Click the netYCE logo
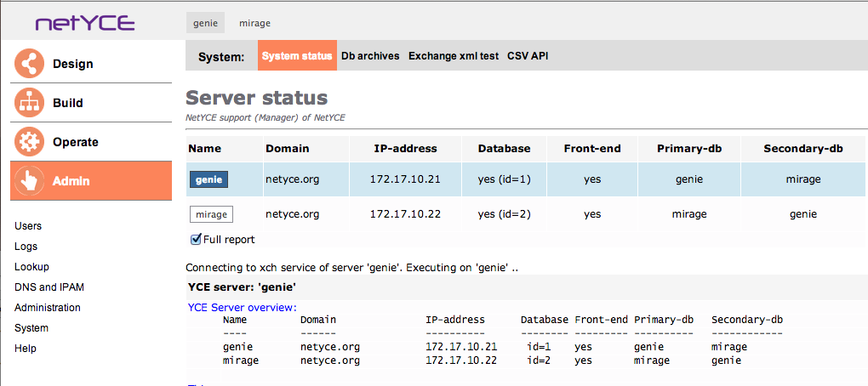 [85, 23]
